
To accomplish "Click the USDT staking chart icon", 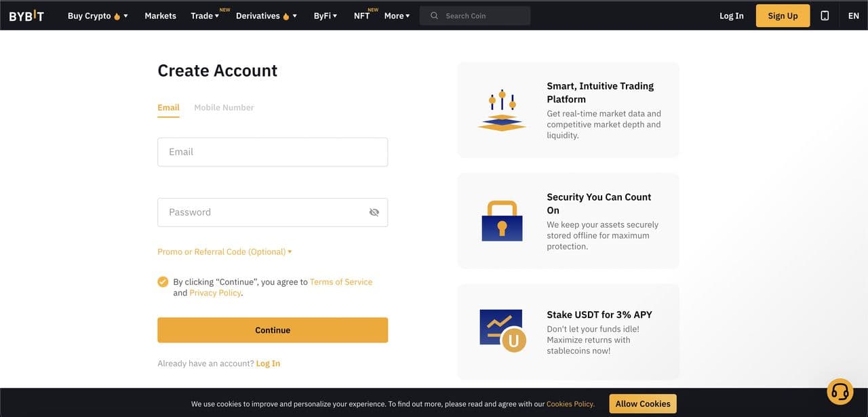I will pos(503,331).
